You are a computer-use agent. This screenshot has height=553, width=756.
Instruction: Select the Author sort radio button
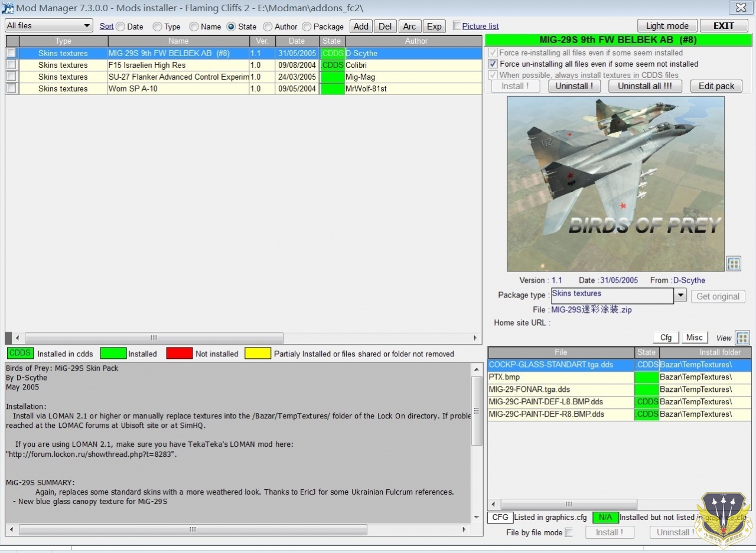coord(268,27)
